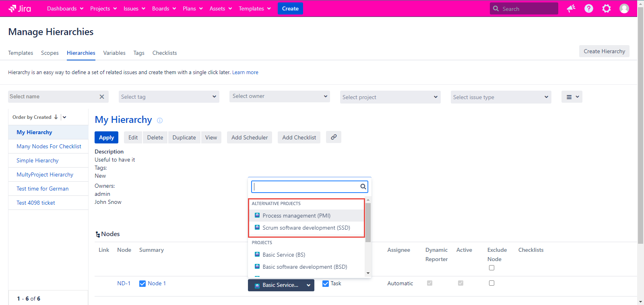Open the help question mark icon
Image resolution: width=644 pixels, height=305 pixels.
pos(588,8)
